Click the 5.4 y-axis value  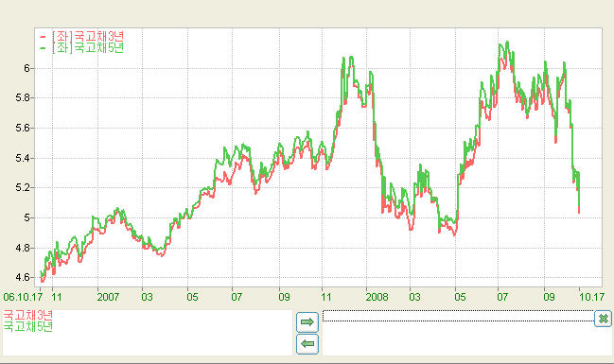(x=23, y=158)
